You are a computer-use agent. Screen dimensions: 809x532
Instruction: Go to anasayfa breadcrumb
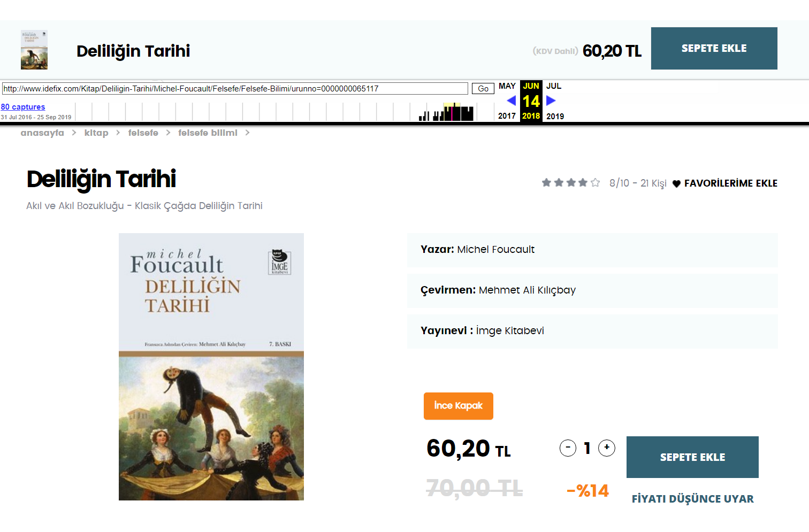point(42,133)
